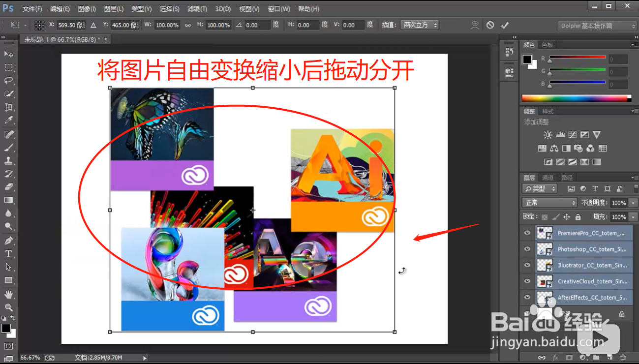The height and width of the screenshot is (364, 639).
Task: Click the commit transform checkmark button
Action: tap(505, 25)
